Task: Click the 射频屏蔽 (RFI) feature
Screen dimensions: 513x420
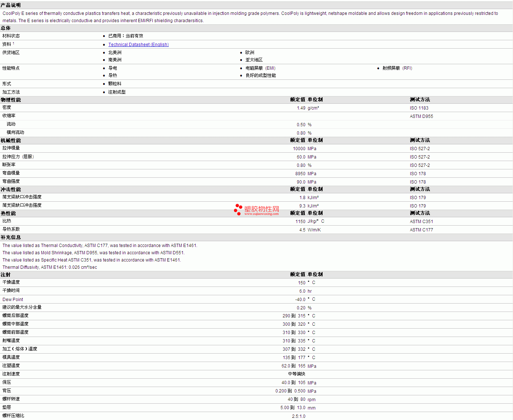Action: pyautogui.click(x=397, y=68)
